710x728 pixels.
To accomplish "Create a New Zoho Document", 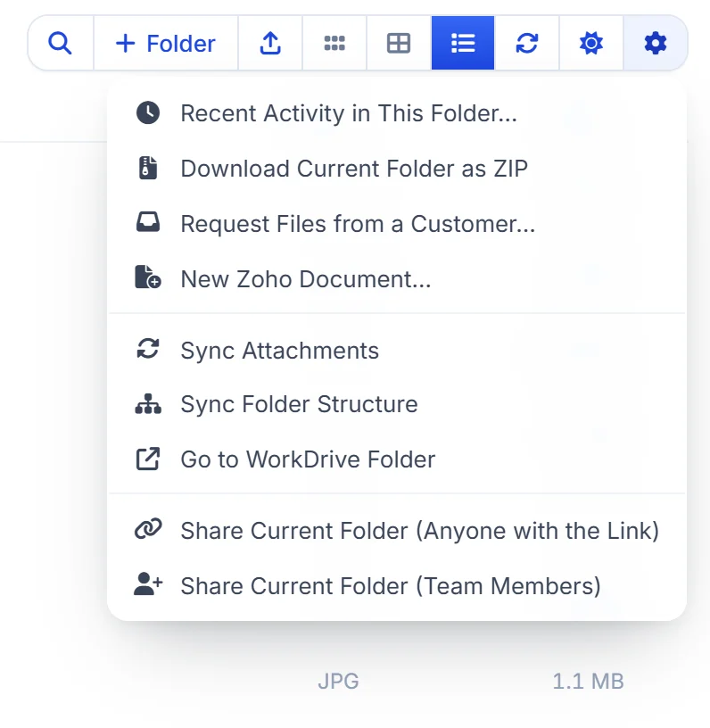I will pos(397,278).
